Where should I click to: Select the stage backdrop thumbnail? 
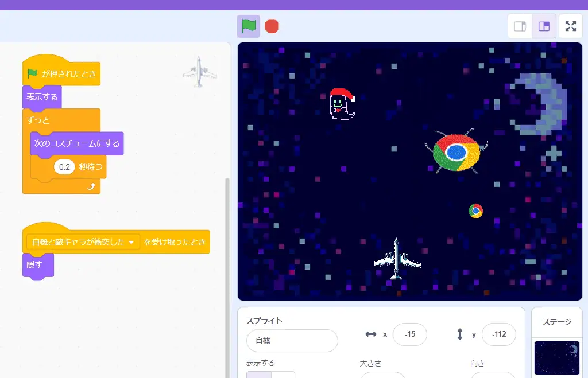point(557,358)
